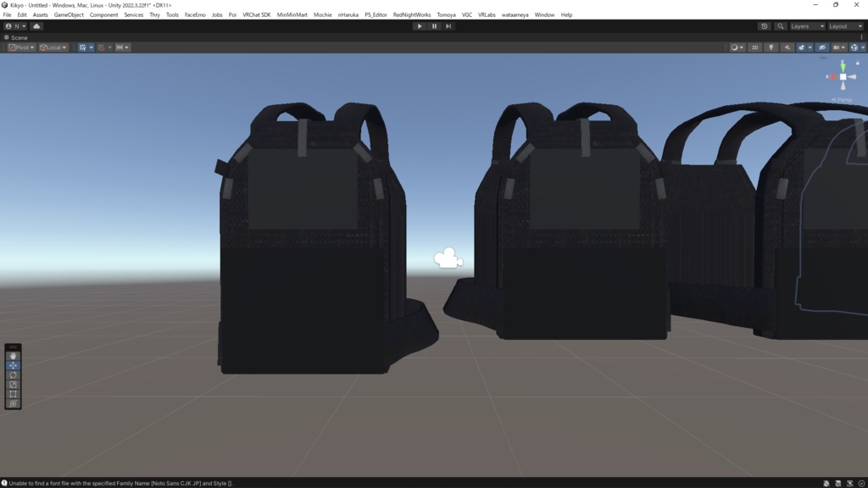Open the RedNightWorks menu

412,15
